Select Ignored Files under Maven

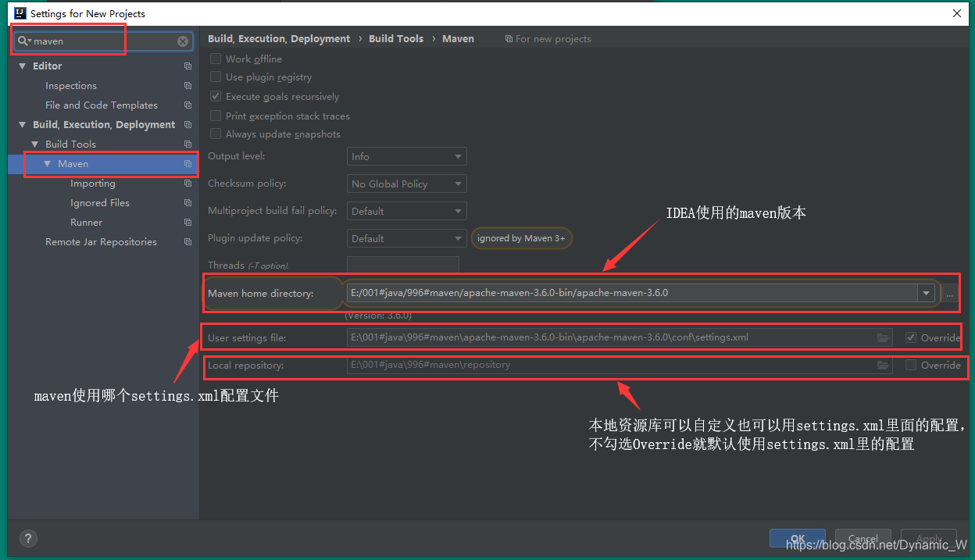[x=100, y=203]
